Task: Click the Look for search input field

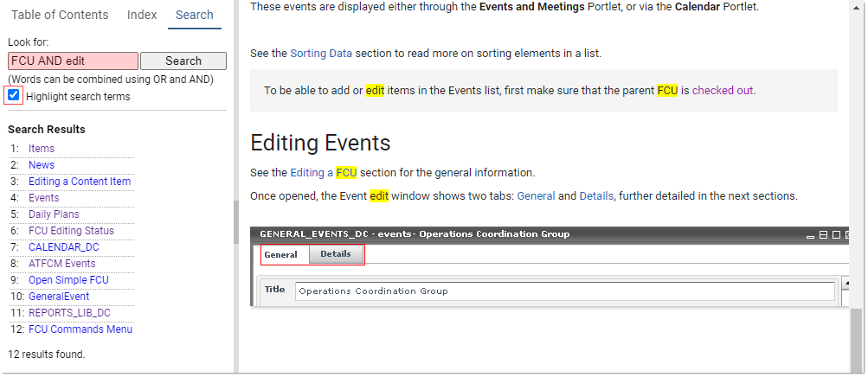Action: pos(73,61)
